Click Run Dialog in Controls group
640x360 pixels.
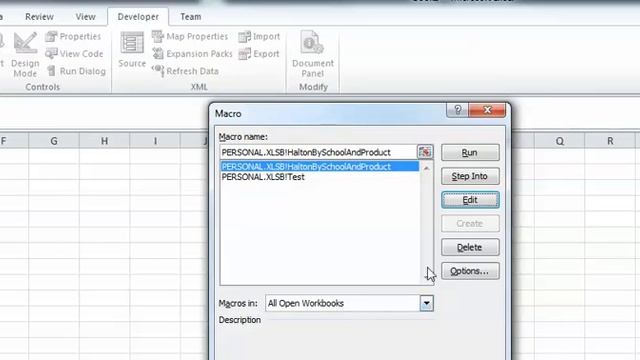tap(76, 71)
